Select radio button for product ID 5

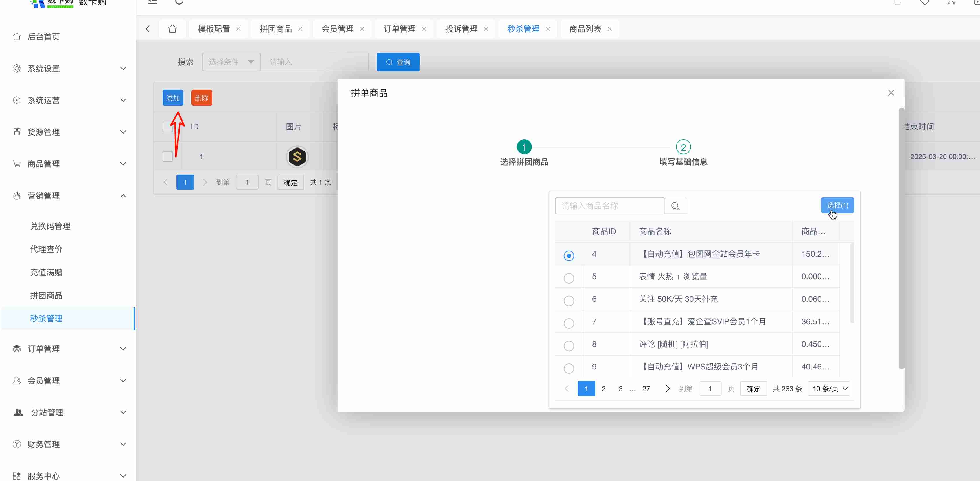[x=568, y=278]
